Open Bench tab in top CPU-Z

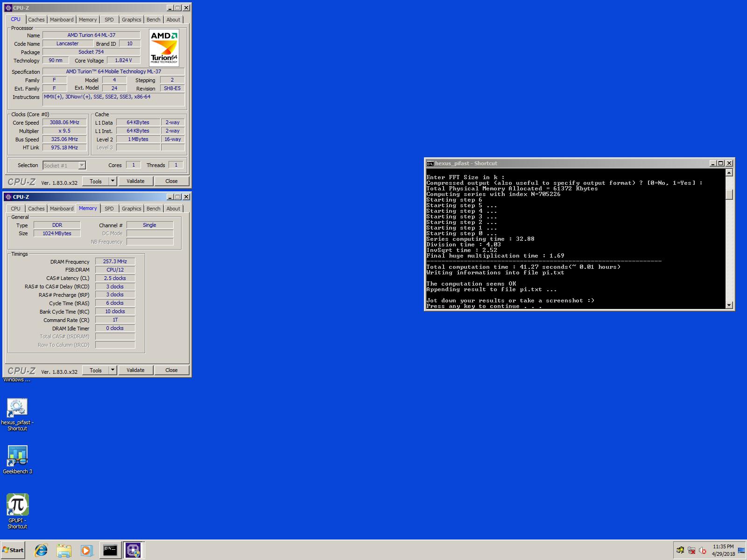[x=154, y=20]
